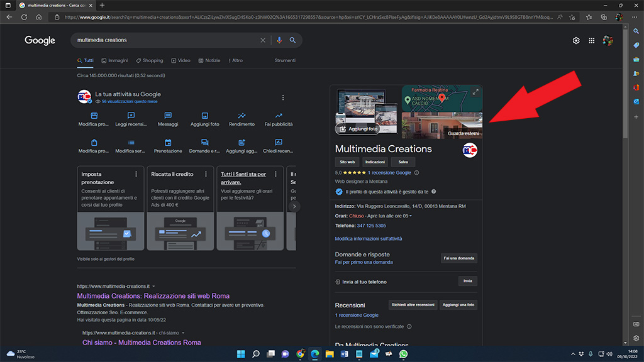
Task: Expand the map with the fullscreen icon
Action: pos(475,92)
